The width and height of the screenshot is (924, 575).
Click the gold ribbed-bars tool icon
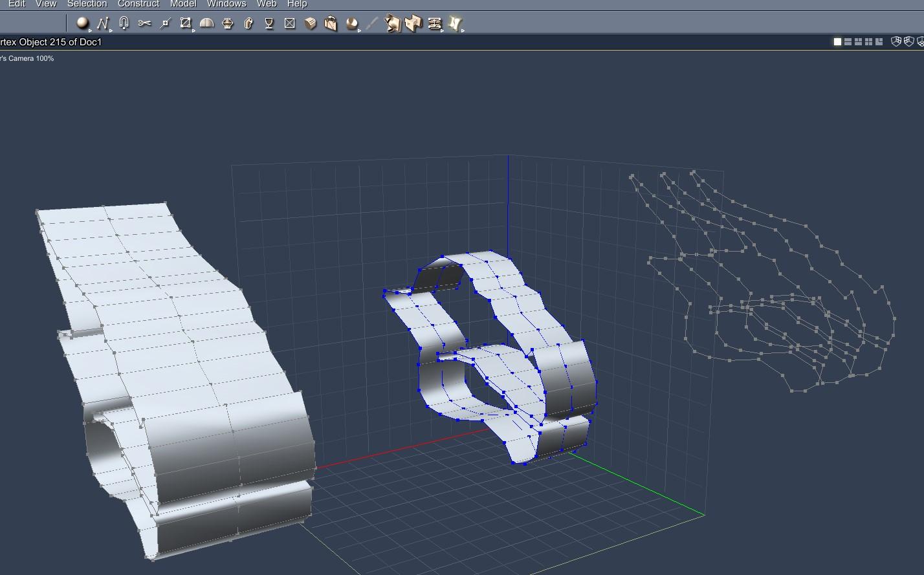pos(434,23)
